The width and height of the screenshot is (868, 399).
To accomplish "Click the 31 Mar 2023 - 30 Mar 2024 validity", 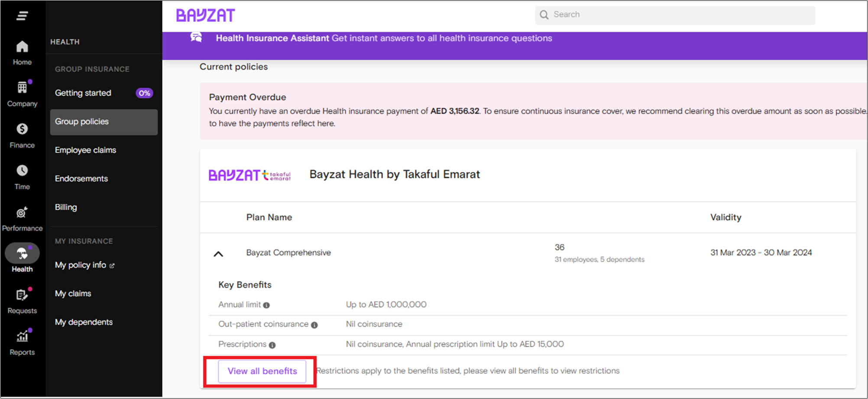I will 761,253.
